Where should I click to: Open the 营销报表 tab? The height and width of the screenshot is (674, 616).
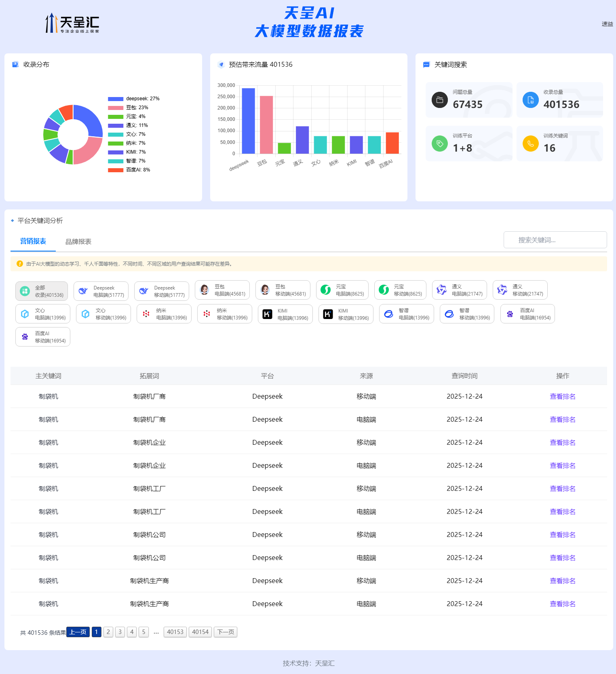coord(33,241)
